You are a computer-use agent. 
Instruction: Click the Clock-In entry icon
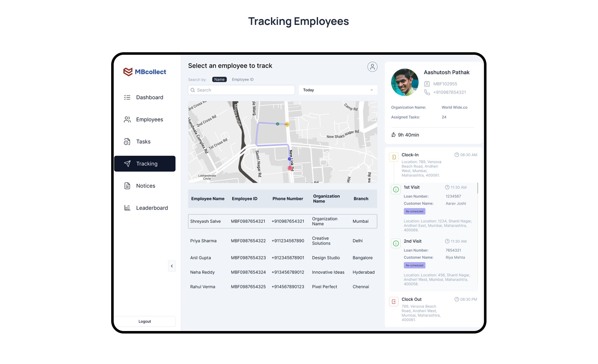click(x=394, y=157)
